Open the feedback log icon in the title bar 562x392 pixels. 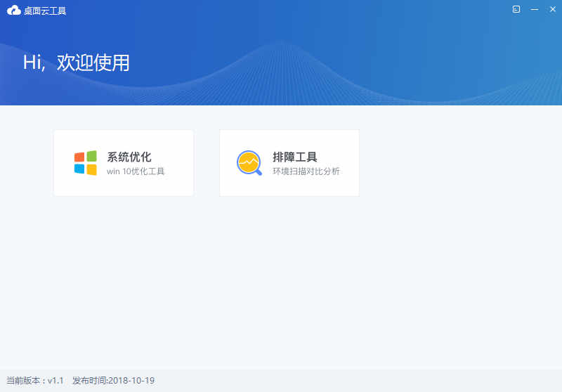pyautogui.click(x=516, y=9)
